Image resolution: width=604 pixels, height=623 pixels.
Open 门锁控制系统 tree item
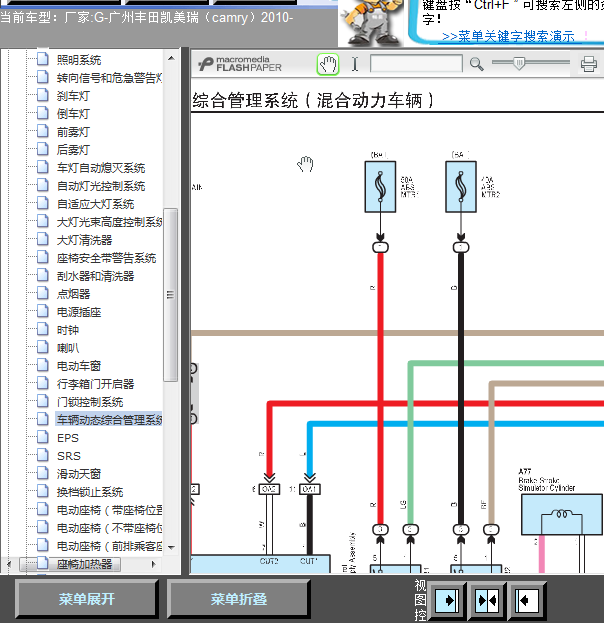coord(90,402)
